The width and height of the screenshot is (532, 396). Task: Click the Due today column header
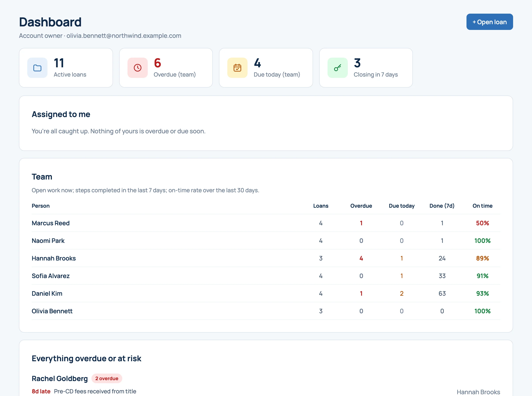402,206
